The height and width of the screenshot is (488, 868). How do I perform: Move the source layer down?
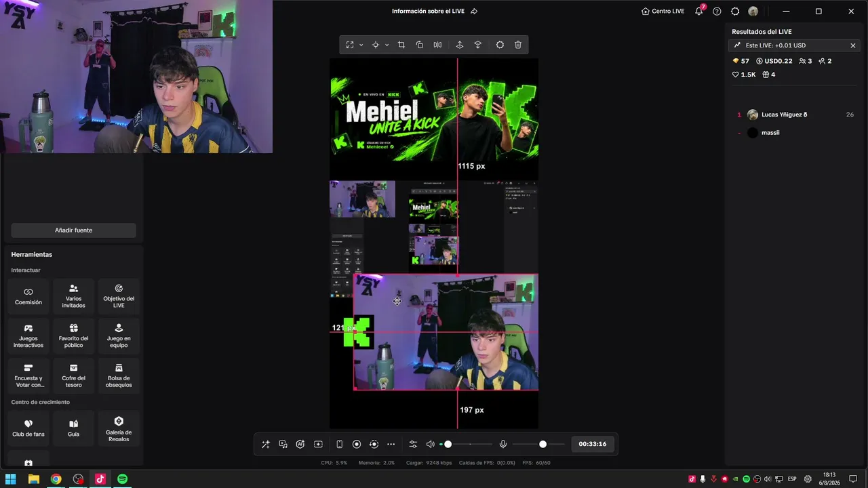[x=477, y=45]
